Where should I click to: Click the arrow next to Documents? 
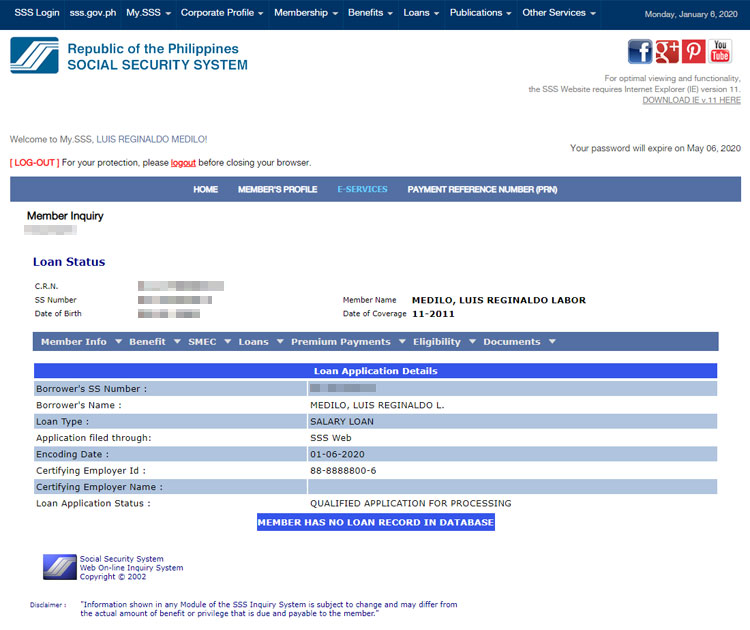click(552, 342)
